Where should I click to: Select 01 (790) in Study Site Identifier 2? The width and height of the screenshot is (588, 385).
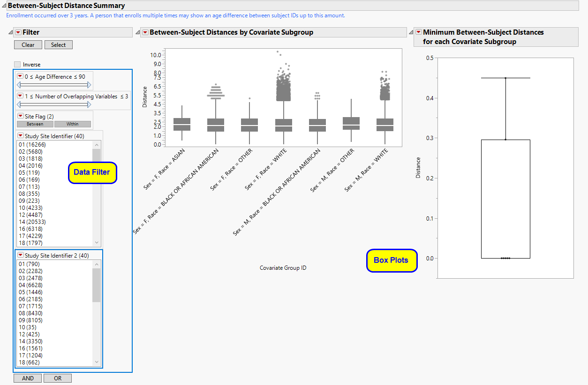[x=29, y=264]
